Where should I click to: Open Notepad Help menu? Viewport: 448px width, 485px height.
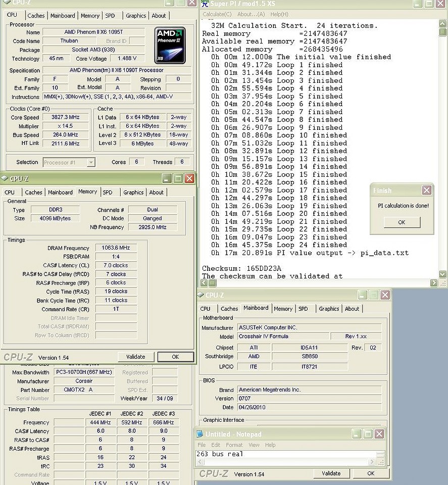coord(270,445)
